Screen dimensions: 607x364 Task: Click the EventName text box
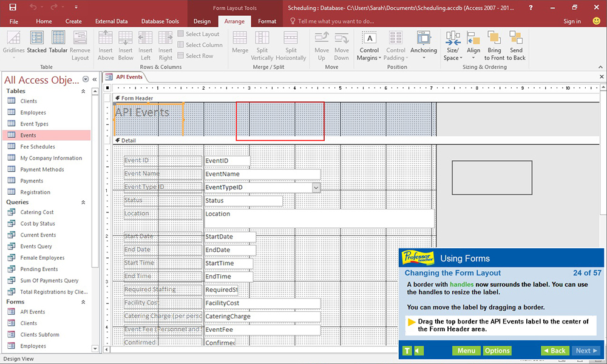pos(262,174)
